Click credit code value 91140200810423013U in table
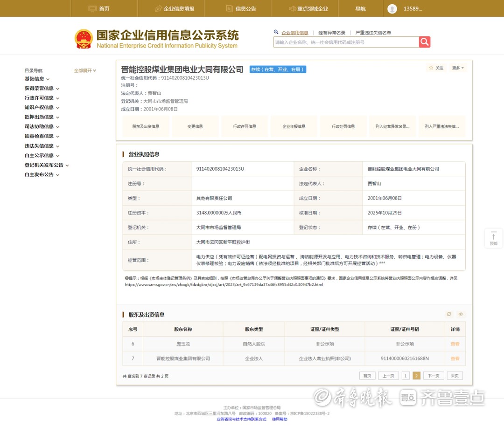504x428 pixels. click(220, 169)
